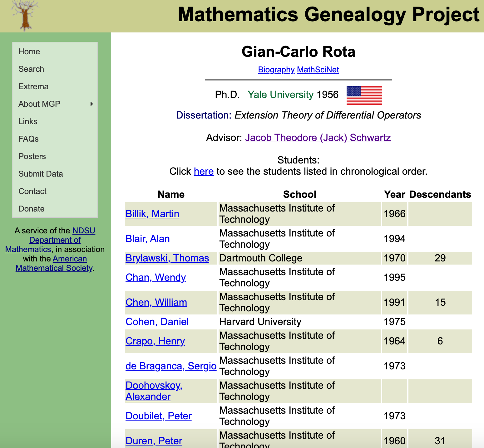
Task: Open the Biography link
Action: [276, 70]
